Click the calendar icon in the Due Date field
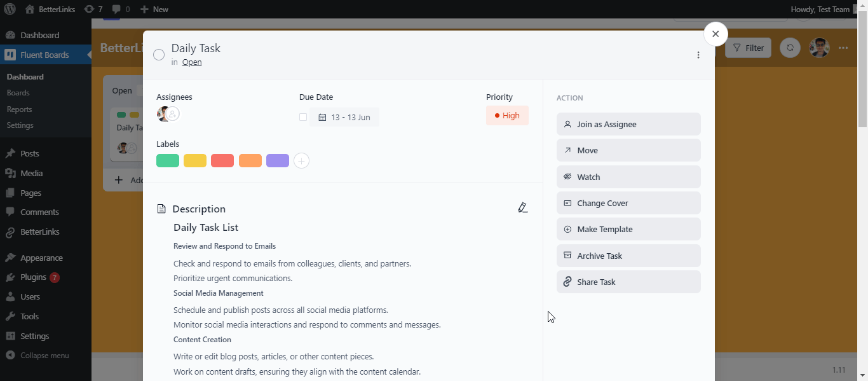 (323, 117)
